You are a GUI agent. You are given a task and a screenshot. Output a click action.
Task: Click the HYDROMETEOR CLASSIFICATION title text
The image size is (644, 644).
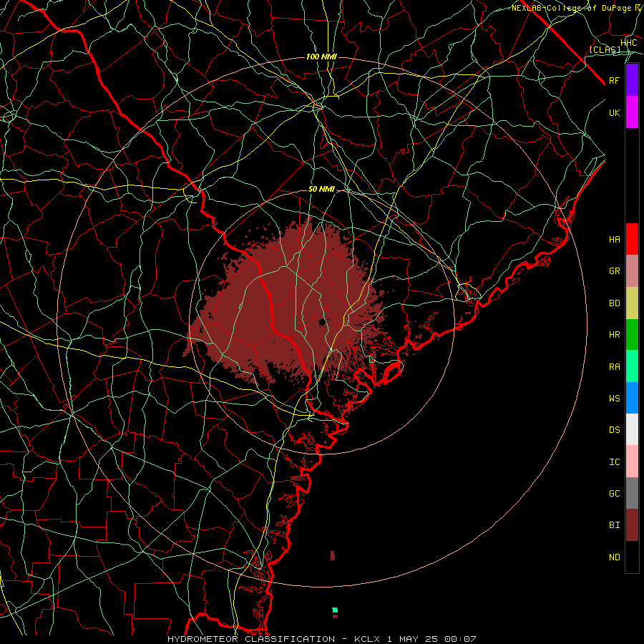coord(251,639)
